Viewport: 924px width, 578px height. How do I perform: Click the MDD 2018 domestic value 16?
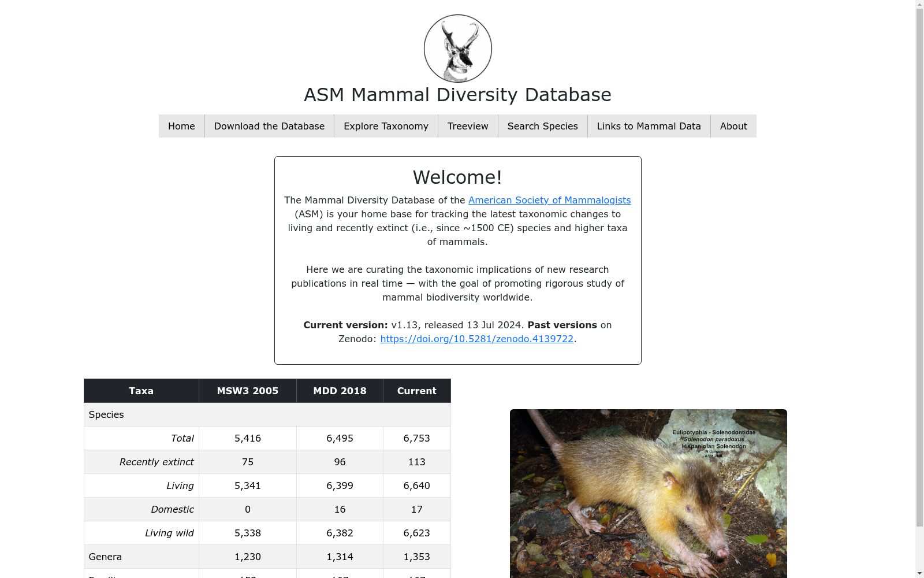click(x=340, y=509)
